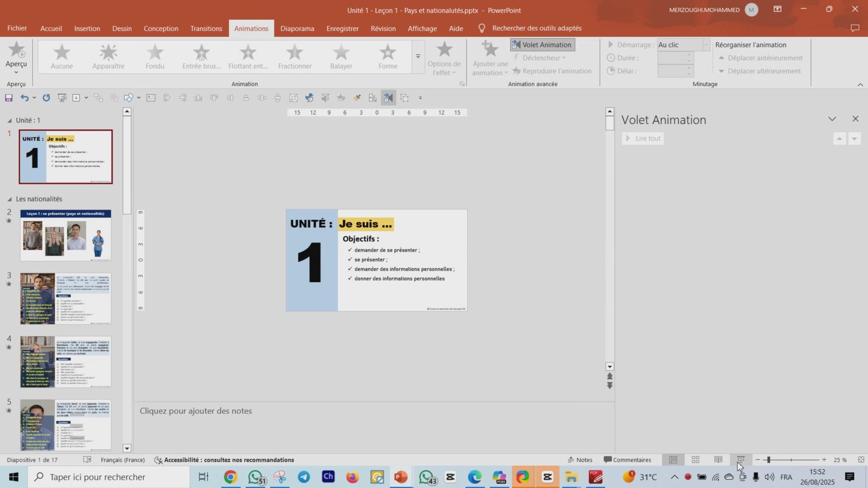Click the undo arrow icon
The width and height of the screenshot is (868, 488).
pyautogui.click(x=24, y=98)
